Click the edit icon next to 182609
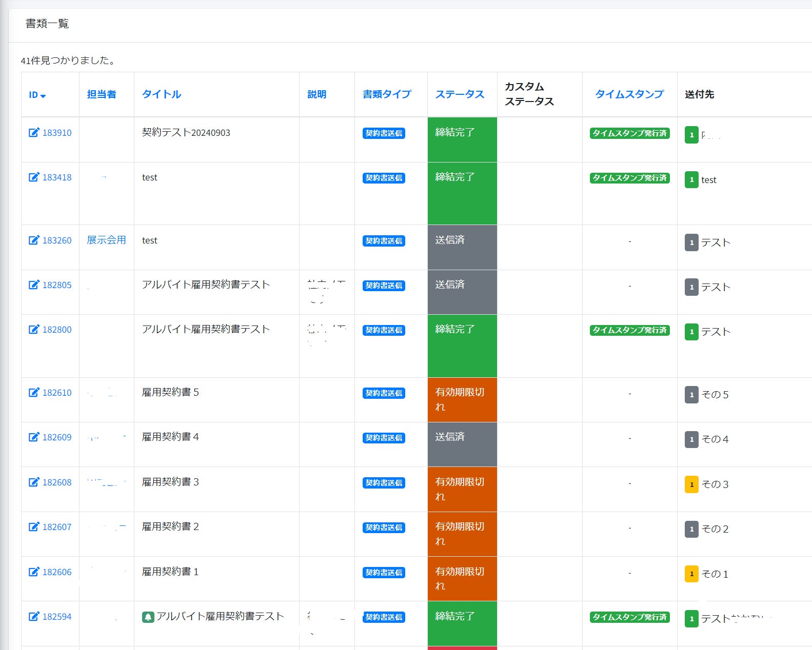 (34, 437)
